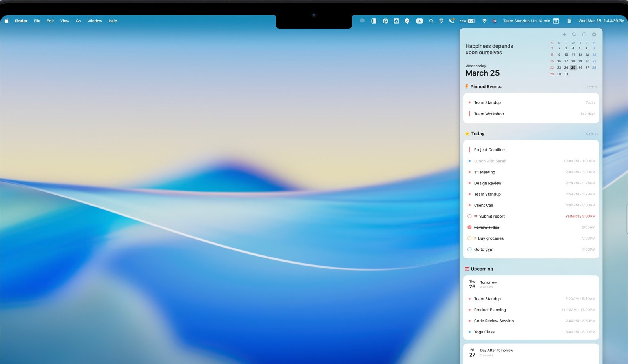Select day 26 in the mini calendar
This screenshot has width=628, height=364.
click(580, 67)
